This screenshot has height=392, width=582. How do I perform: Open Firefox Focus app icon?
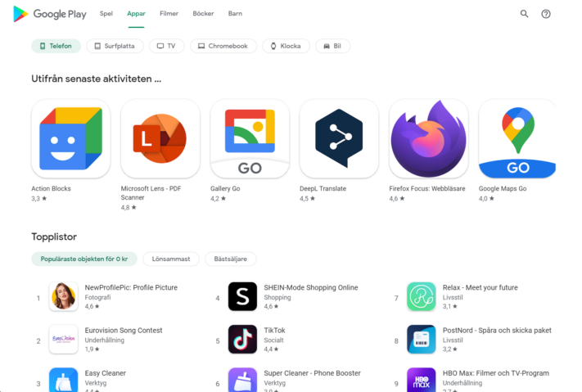[x=429, y=138]
